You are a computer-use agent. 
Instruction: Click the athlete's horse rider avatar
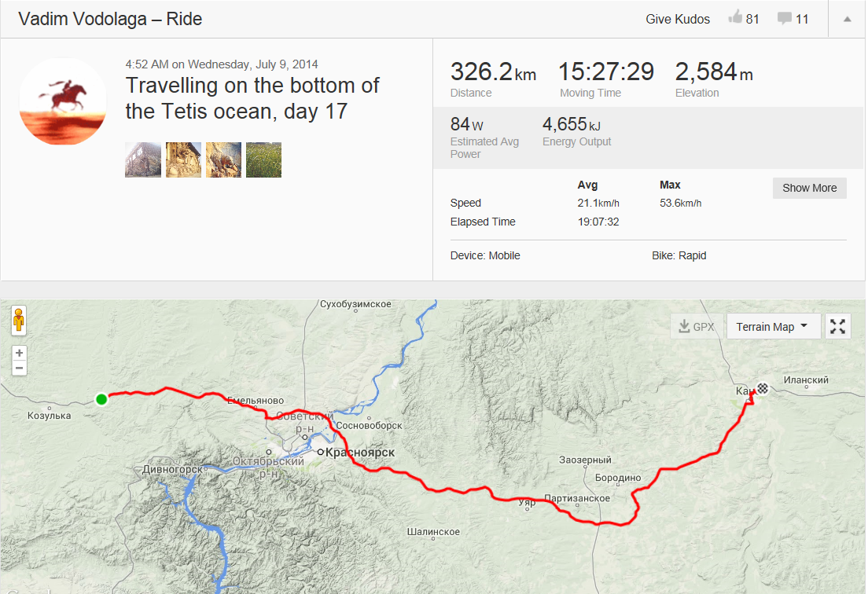point(63,101)
